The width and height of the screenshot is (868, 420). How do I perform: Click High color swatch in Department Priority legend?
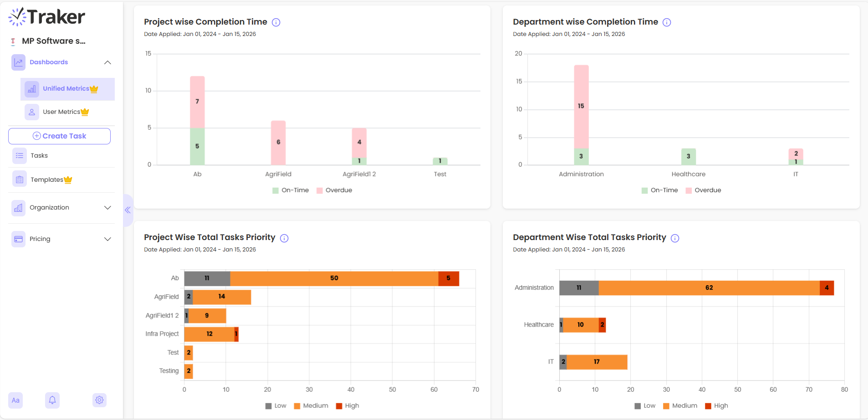708,406
